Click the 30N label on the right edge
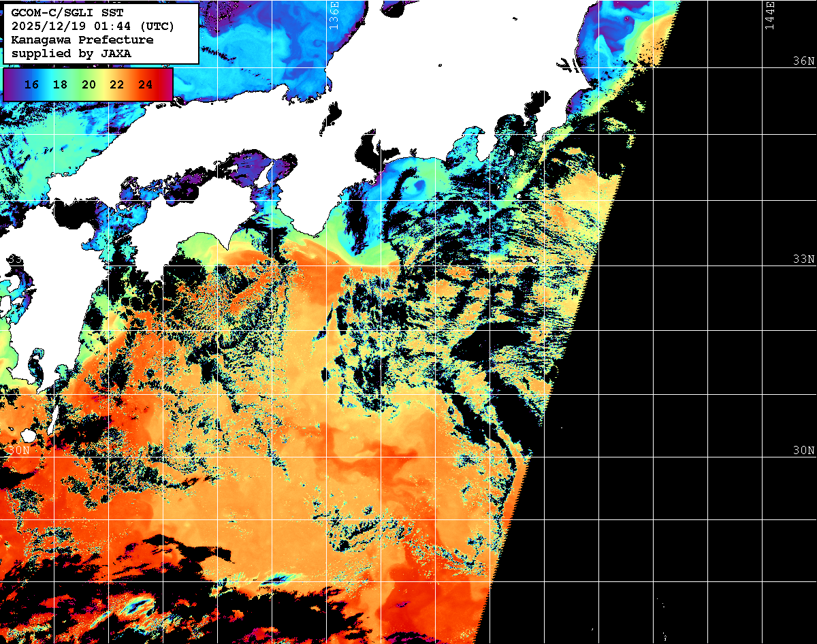 point(803,451)
